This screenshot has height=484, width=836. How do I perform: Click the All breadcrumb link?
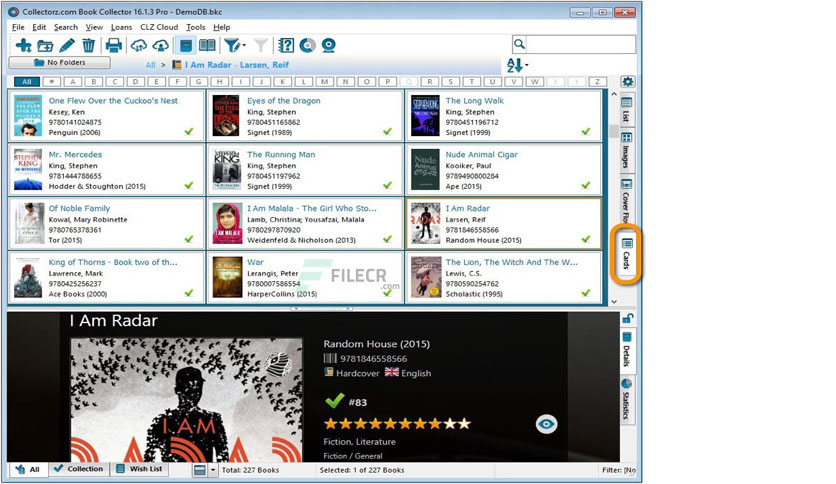pyautogui.click(x=150, y=65)
